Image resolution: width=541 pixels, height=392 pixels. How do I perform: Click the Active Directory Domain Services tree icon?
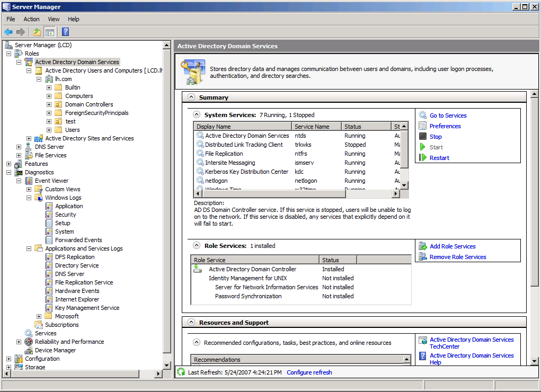coord(29,62)
